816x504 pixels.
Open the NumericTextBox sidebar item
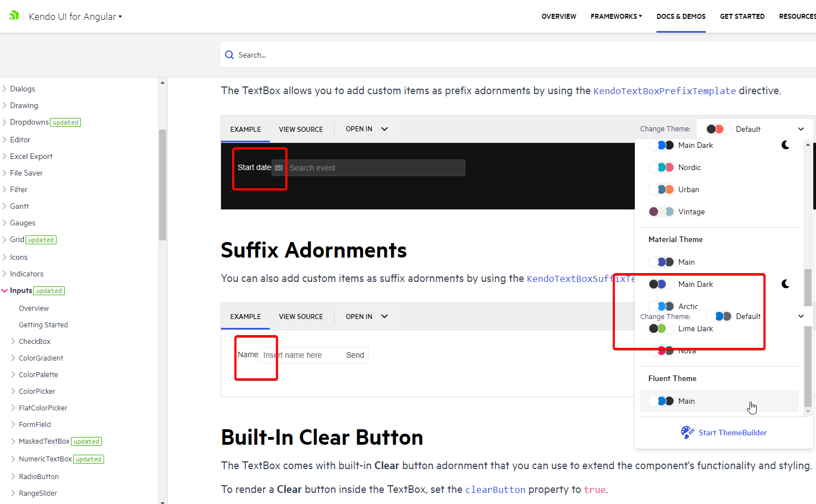pyautogui.click(x=45, y=459)
